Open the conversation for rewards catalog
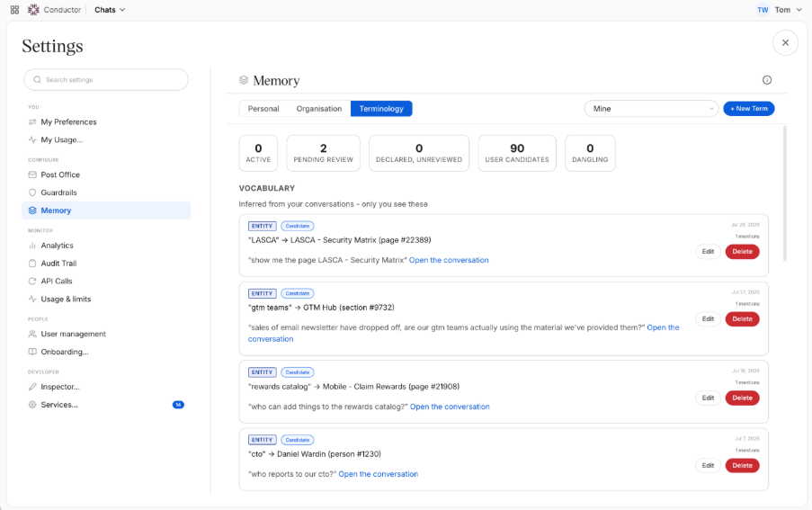Viewport: 812px width, 510px height. (x=450, y=407)
